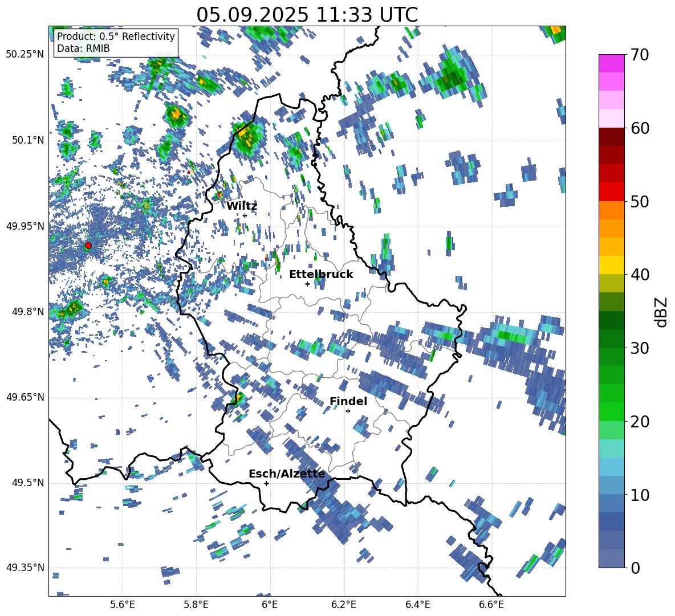
Task: Click the bright red colorbar segment above 50
Action: point(611,192)
